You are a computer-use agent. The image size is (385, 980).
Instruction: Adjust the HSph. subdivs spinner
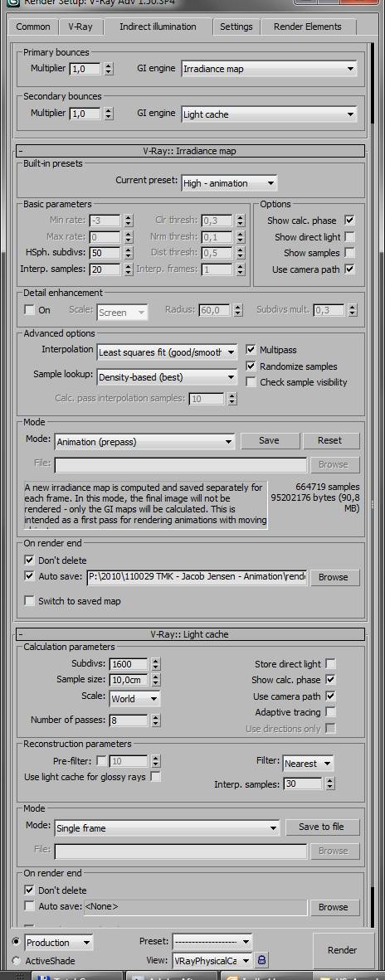tap(129, 253)
